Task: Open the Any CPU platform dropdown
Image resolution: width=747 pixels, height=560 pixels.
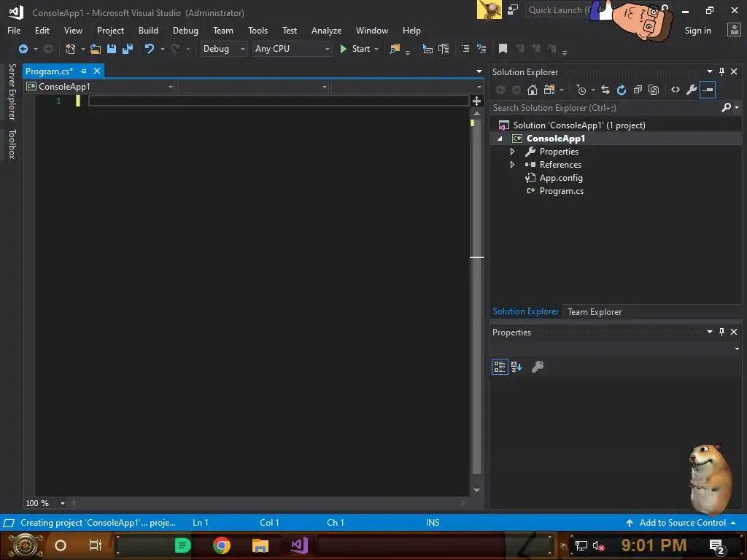Action: click(x=292, y=49)
